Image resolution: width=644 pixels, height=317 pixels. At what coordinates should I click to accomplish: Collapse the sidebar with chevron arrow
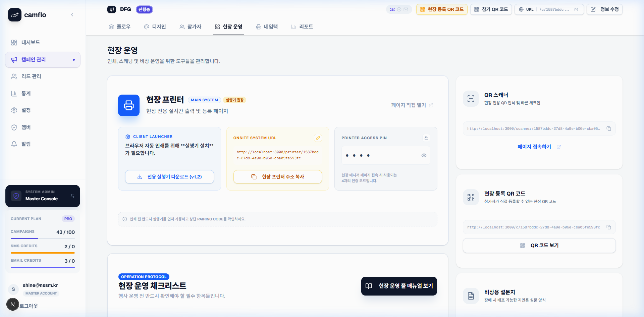72,15
